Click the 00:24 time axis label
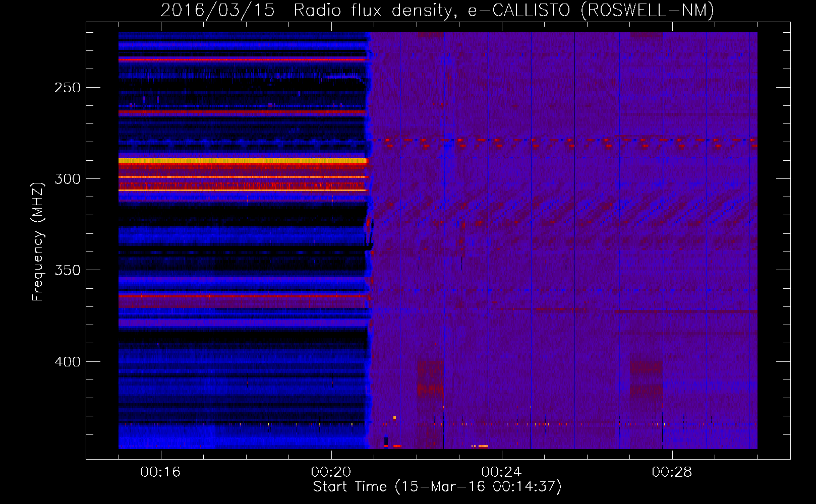816x504 pixels. click(501, 472)
